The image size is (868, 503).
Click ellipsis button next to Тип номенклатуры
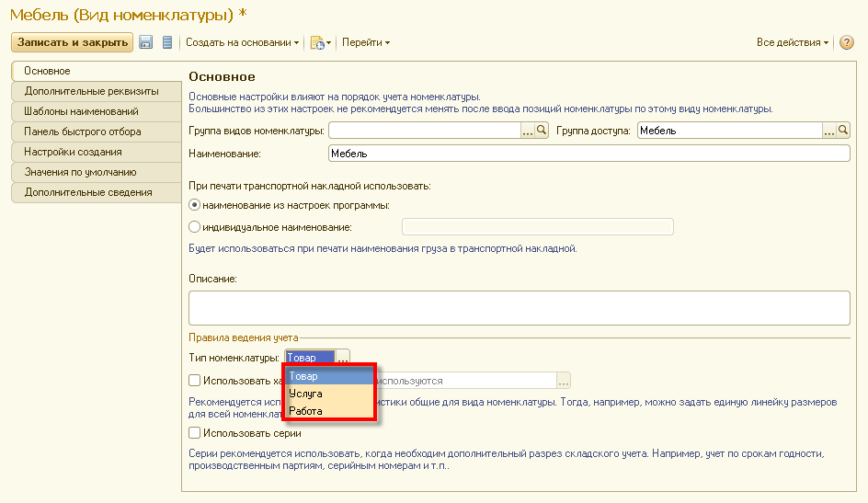(343, 358)
